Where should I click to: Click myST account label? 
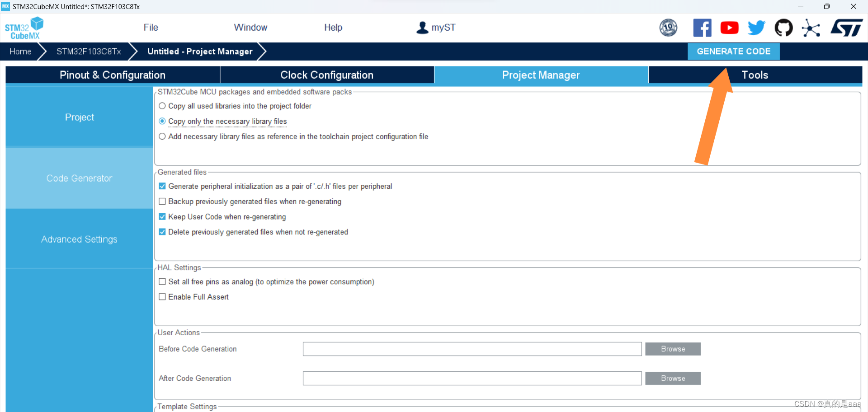click(x=443, y=28)
